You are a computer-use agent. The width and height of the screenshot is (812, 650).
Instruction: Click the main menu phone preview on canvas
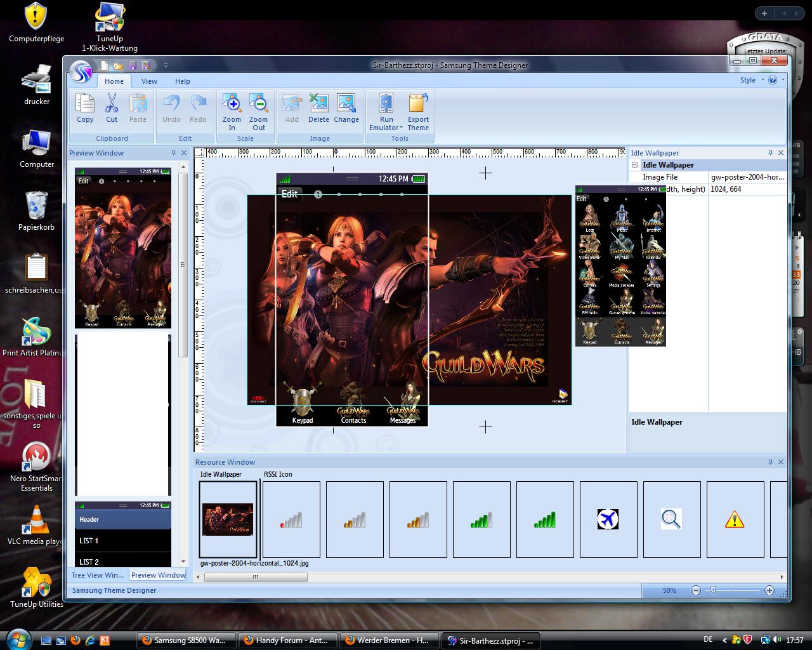point(620,266)
